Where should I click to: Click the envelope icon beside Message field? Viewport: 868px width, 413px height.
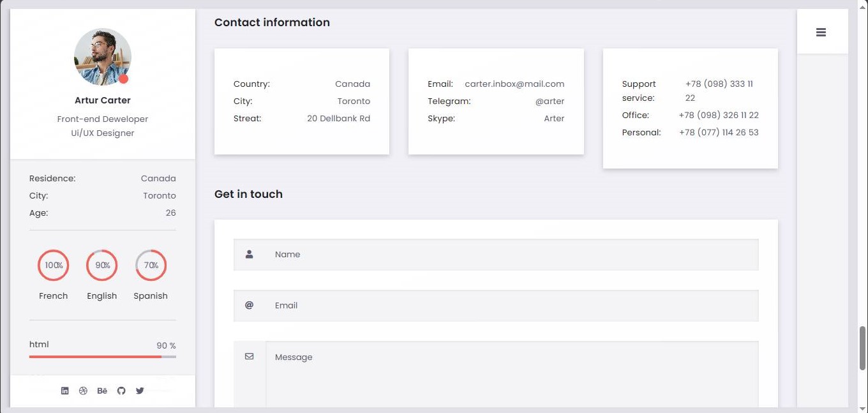click(250, 356)
